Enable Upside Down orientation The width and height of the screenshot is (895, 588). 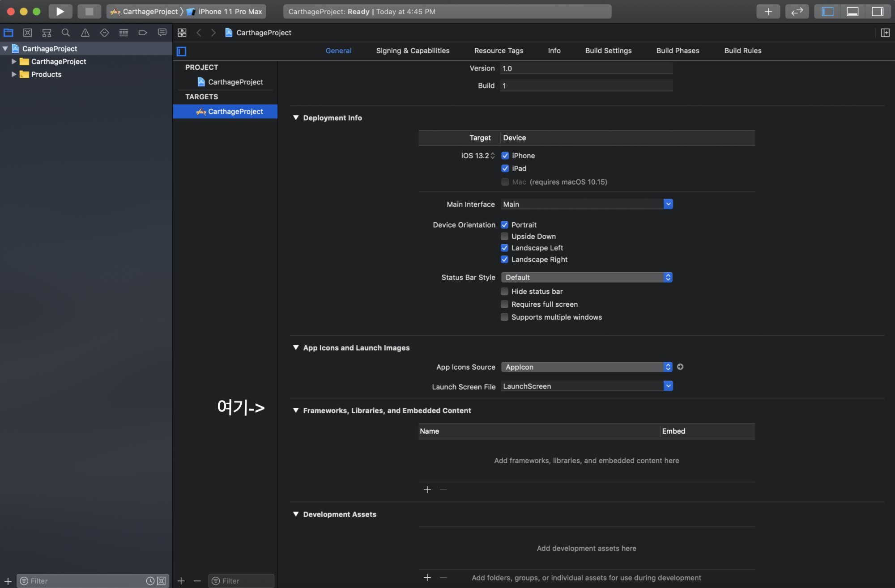click(x=505, y=237)
